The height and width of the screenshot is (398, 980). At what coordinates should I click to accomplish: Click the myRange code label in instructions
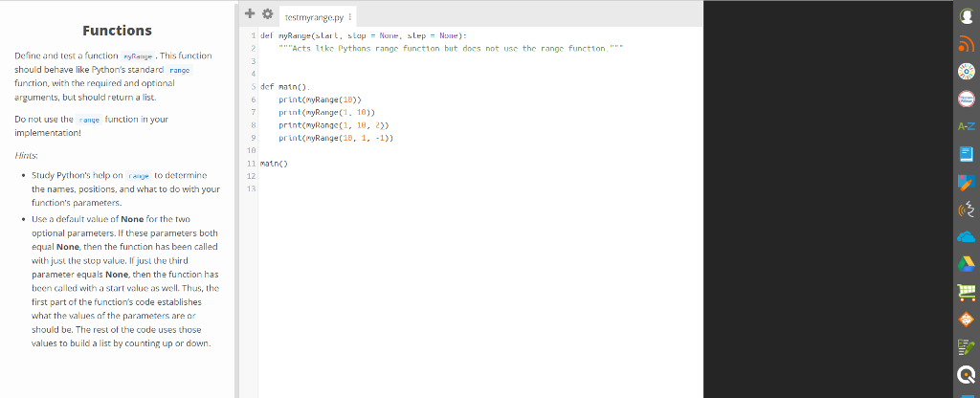pyautogui.click(x=138, y=56)
